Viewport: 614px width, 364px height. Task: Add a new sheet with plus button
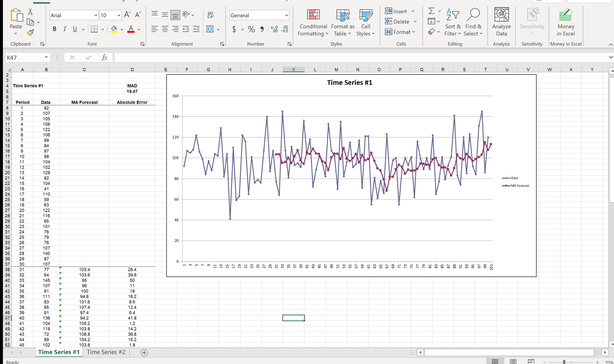[x=144, y=353]
